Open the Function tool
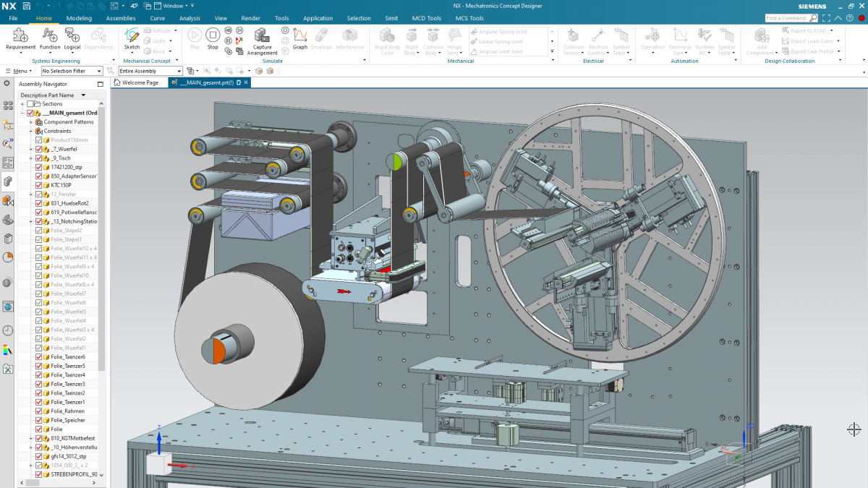This screenshot has height=488, width=868. pyautogui.click(x=50, y=40)
